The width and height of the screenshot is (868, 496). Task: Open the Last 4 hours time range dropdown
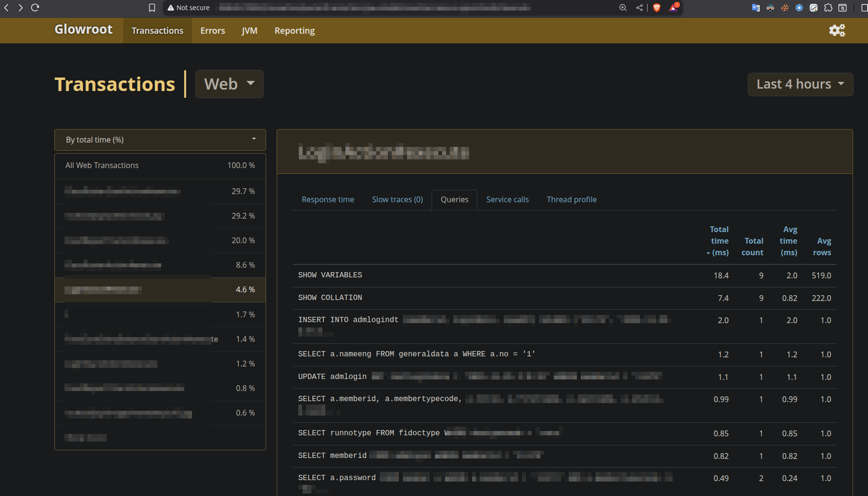click(x=800, y=84)
